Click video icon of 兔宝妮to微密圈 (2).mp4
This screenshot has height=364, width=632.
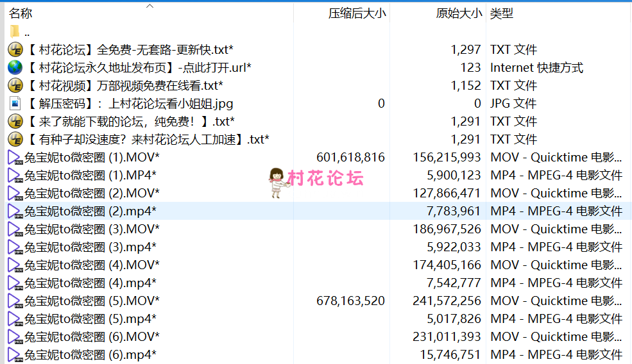(x=15, y=211)
